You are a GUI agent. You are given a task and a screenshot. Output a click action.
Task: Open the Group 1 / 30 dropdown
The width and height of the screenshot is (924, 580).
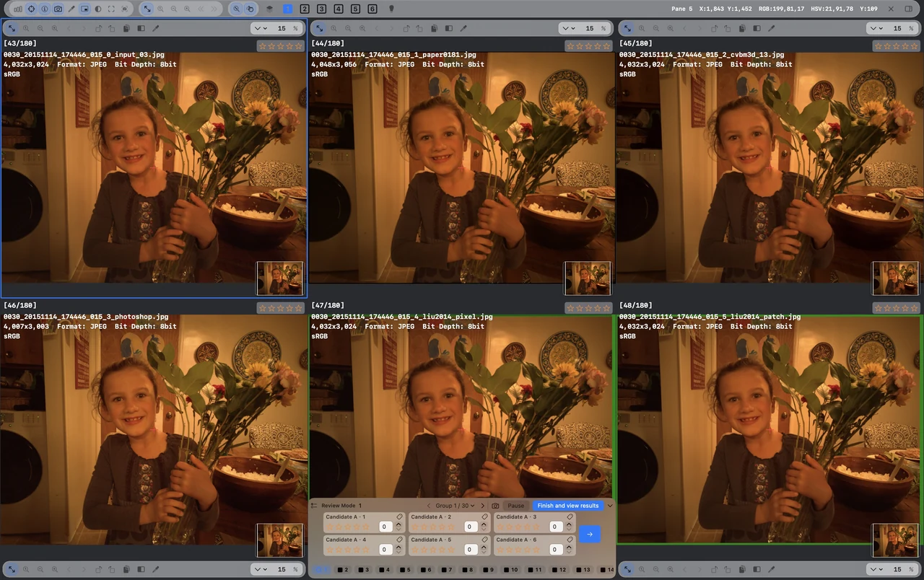(456, 506)
